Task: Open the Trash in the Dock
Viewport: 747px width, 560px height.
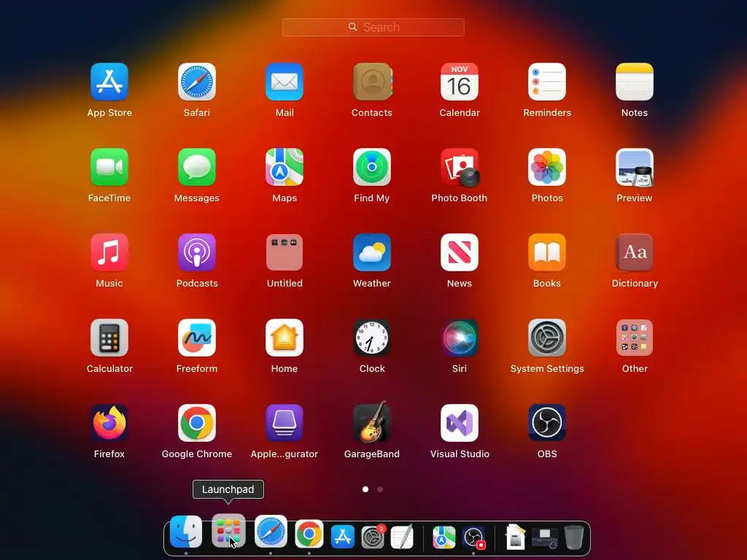Action: point(573,537)
